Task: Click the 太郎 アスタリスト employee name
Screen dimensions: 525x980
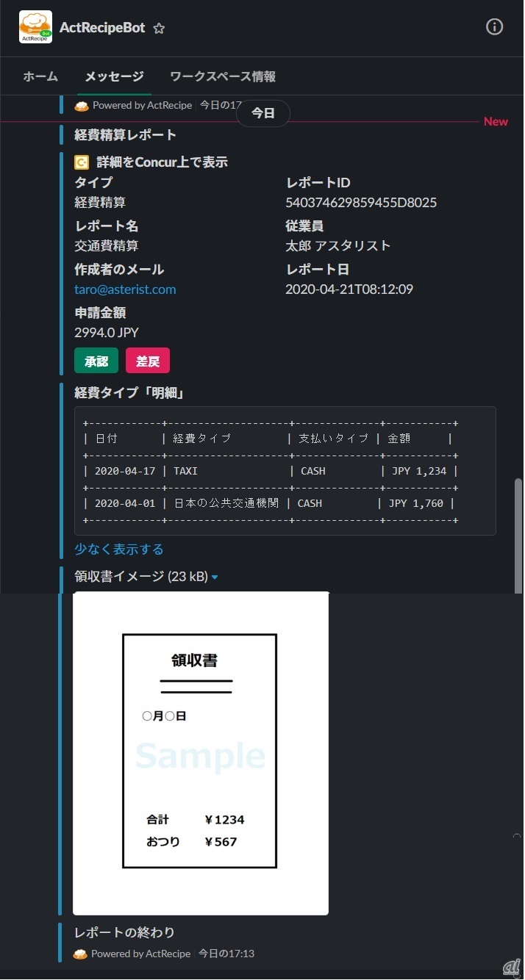Action: click(338, 245)
